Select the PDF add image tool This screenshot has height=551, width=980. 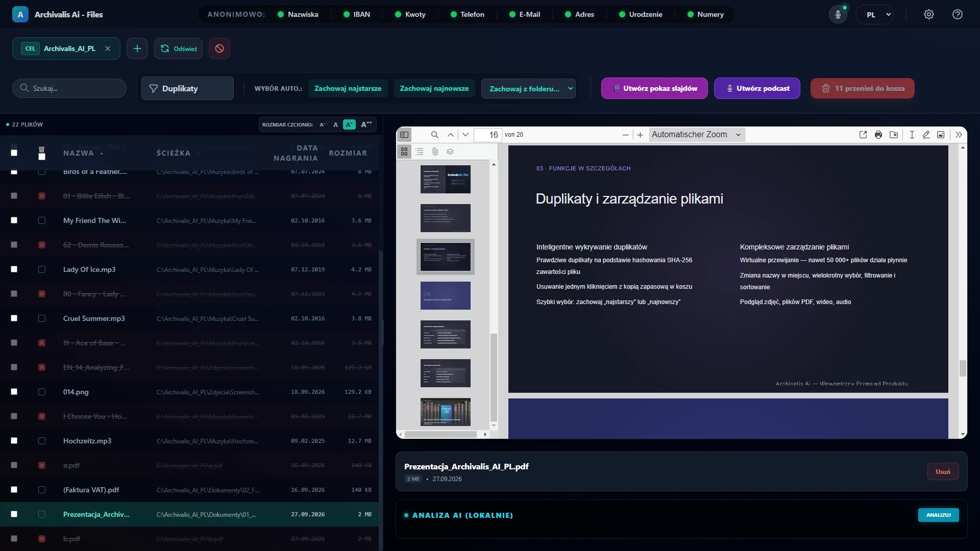pyautogui.click(x=941, y=135)
